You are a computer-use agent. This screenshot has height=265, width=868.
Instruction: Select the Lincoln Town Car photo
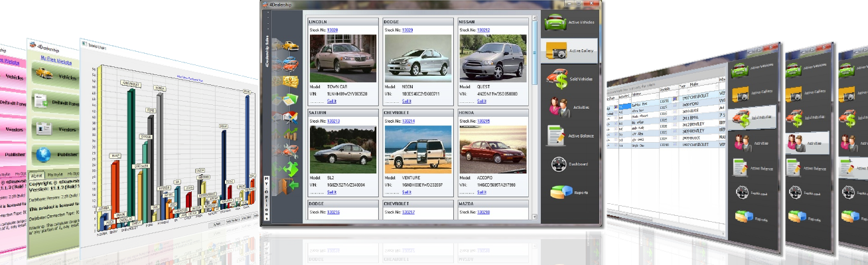point(342,58)
